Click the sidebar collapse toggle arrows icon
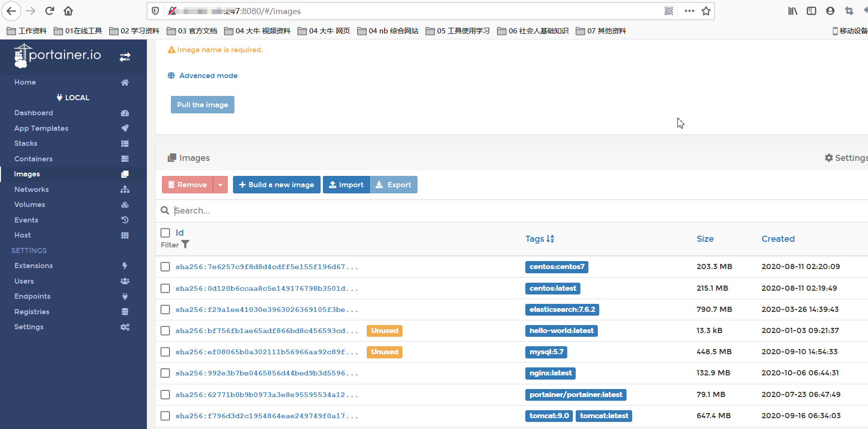 125,57
